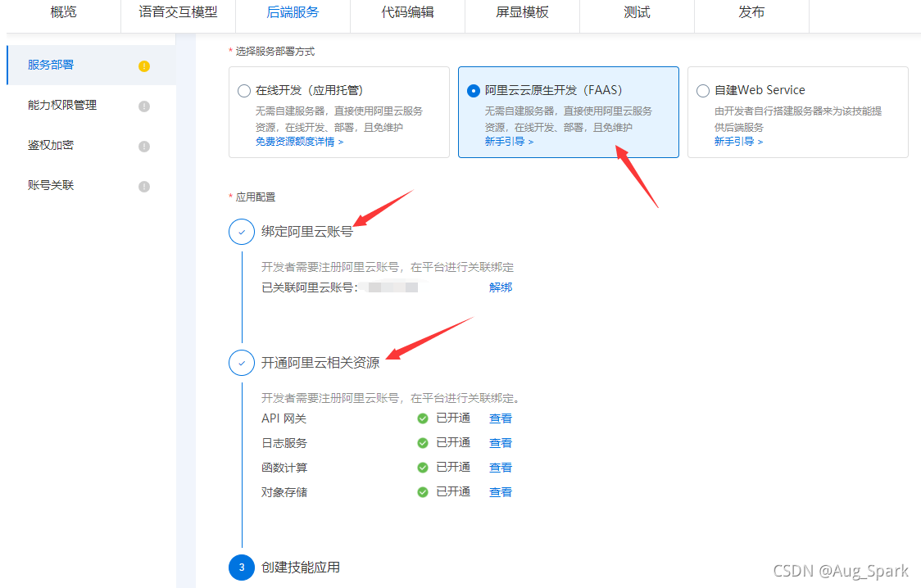The width and height of the screenshot is (921, 588).
Task: Click 解绑 to unbind Aliyun account
Action: pos(501,287)
